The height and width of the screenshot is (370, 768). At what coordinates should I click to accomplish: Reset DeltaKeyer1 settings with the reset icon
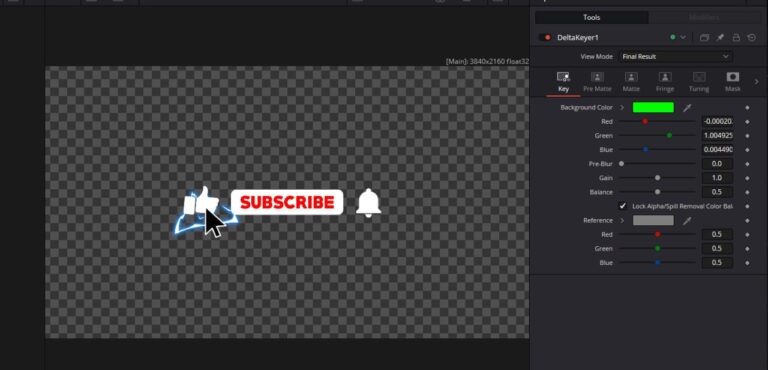(x=751, y=38)
